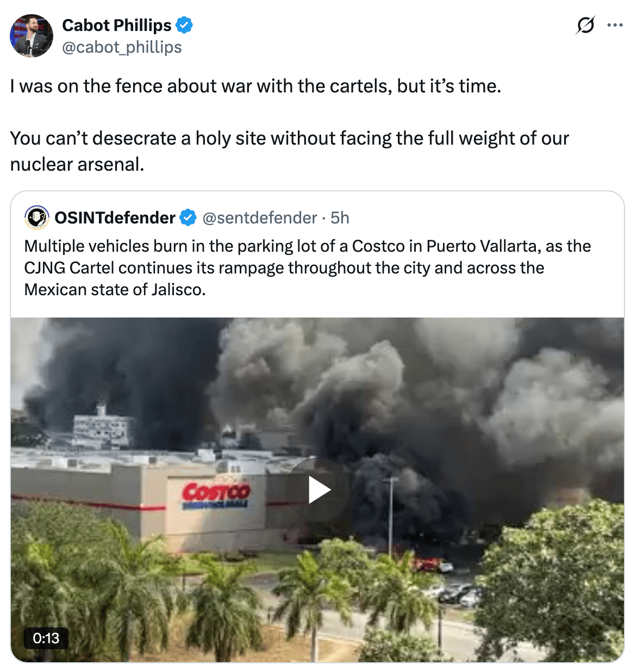Play the Costco fire video

(318, 490)
